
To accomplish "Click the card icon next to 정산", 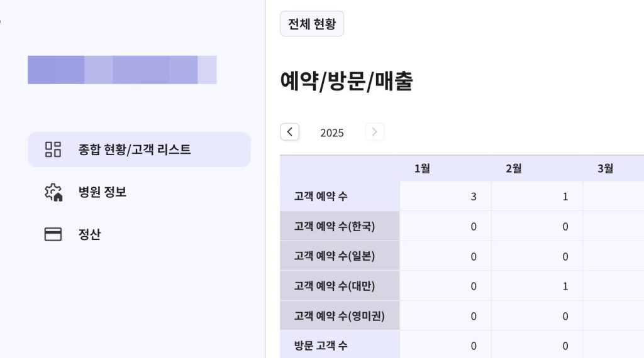I will pos(53,234).
